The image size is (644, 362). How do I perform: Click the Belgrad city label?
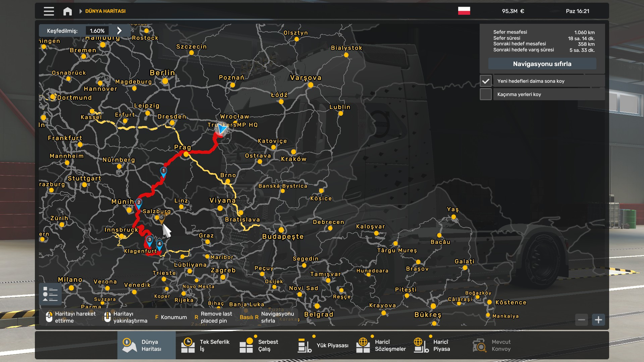click(x=319, y=314)
